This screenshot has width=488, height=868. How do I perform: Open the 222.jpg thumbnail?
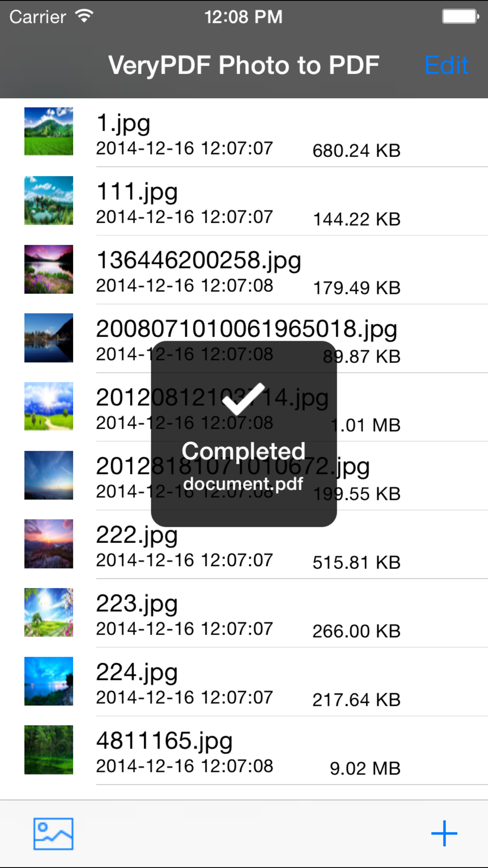[x=49, y=544]
